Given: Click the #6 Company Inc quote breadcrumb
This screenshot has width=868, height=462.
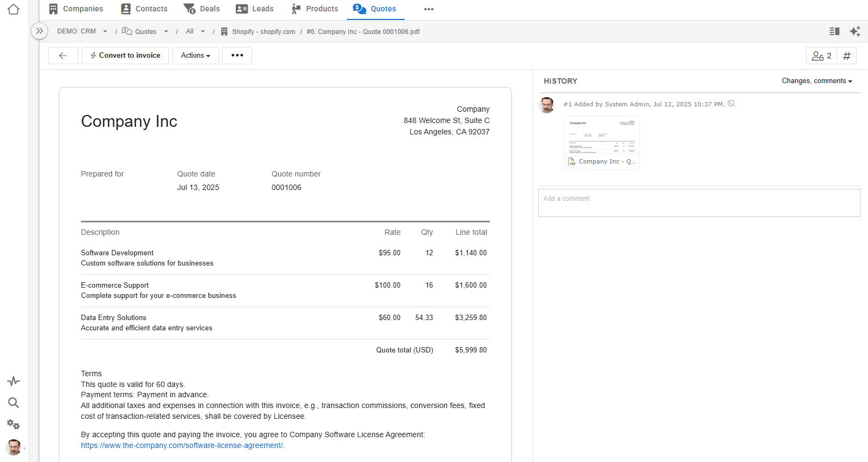Looking at the screenshot, I should point(363,32).
